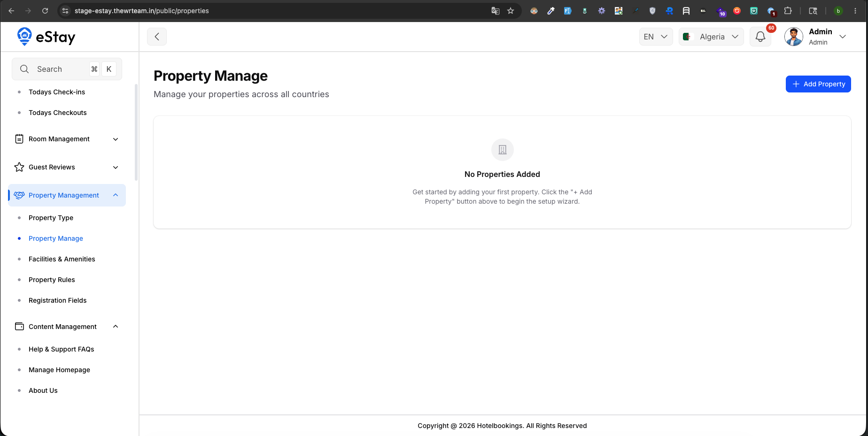
Task: Click the sidebar vertical scrollbar
Action: pyautogui.click(x=136, y=132)
